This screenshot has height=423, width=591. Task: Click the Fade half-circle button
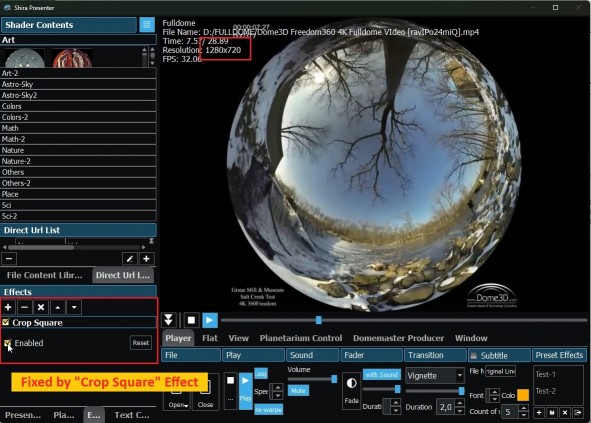pyautogui.click(x=351, y=391)
